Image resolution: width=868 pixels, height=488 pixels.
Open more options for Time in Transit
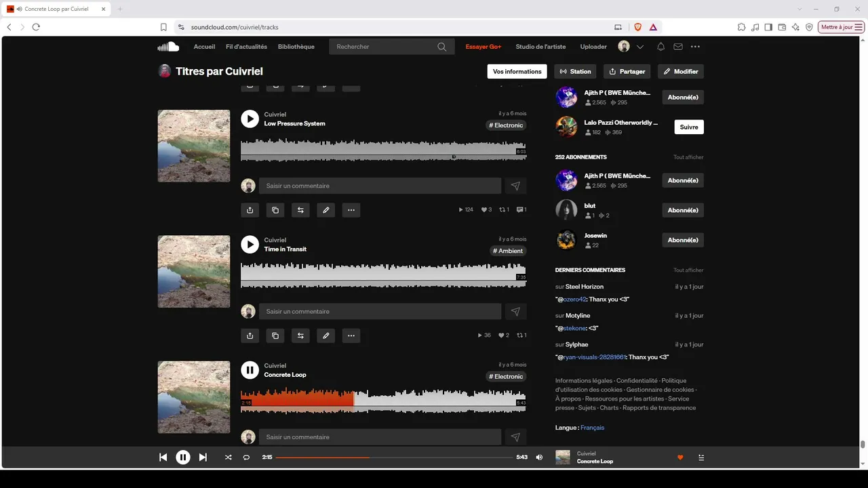351,335
